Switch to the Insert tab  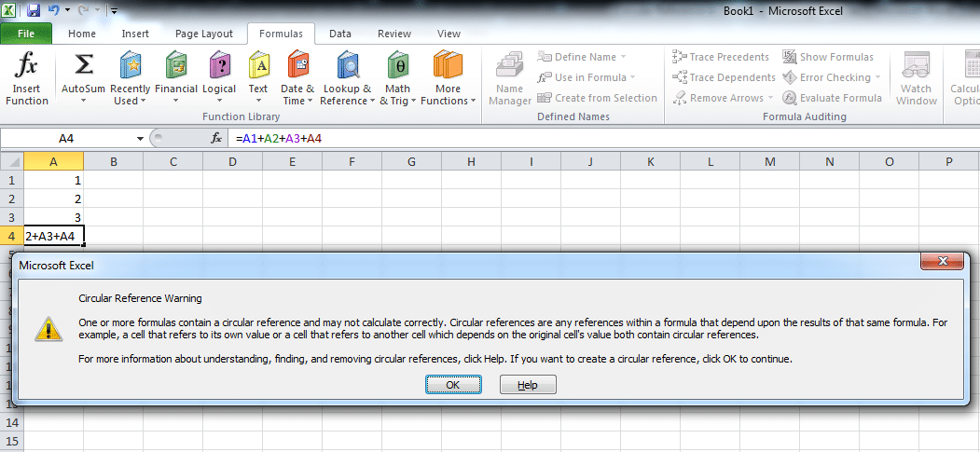coord(135,34)
